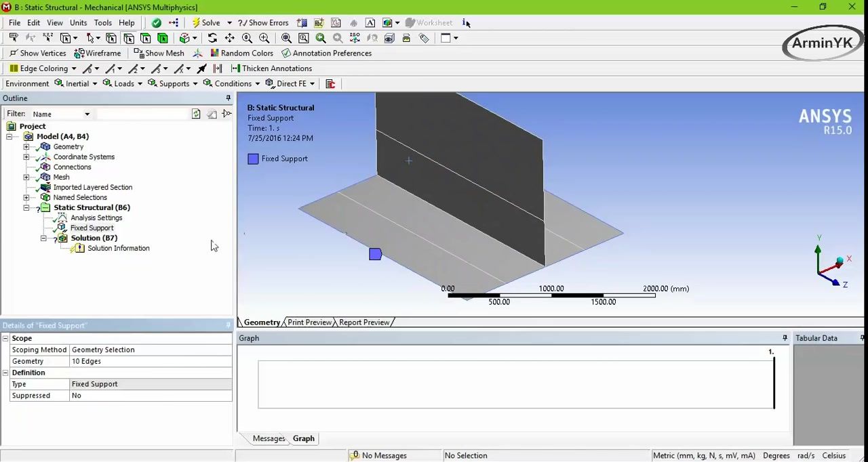Image resolution: width=868 pixels, height=462 pixels.
Task: Toggle Show Vertices
Action: [x=37, y=53]
